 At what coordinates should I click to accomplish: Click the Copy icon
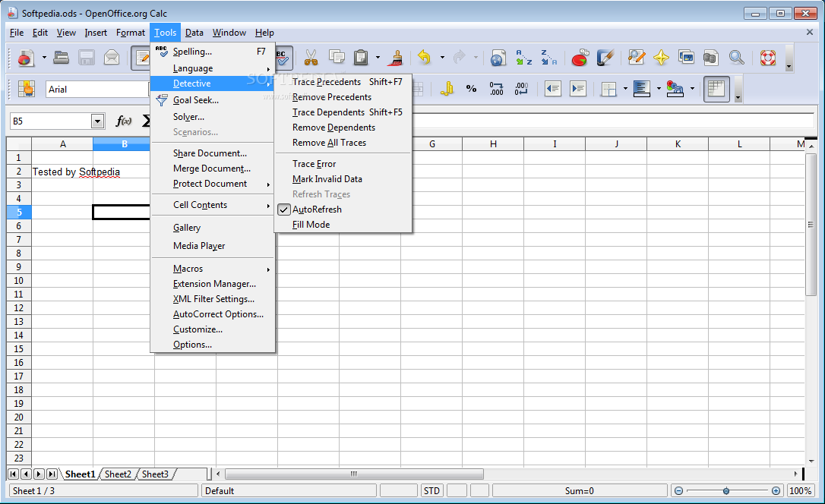pyautogui.click(x=337, y=57)
